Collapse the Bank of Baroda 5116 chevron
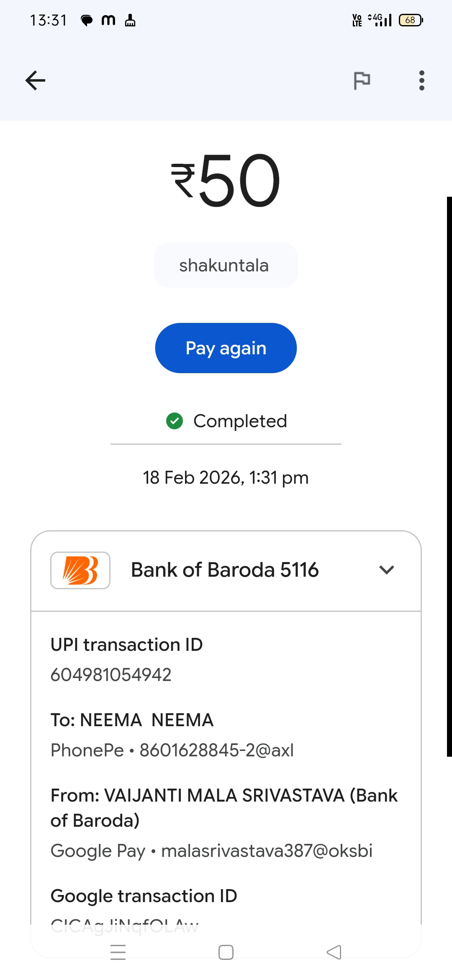This screenshot has height=980, width=452. click(x=386, y=570)
